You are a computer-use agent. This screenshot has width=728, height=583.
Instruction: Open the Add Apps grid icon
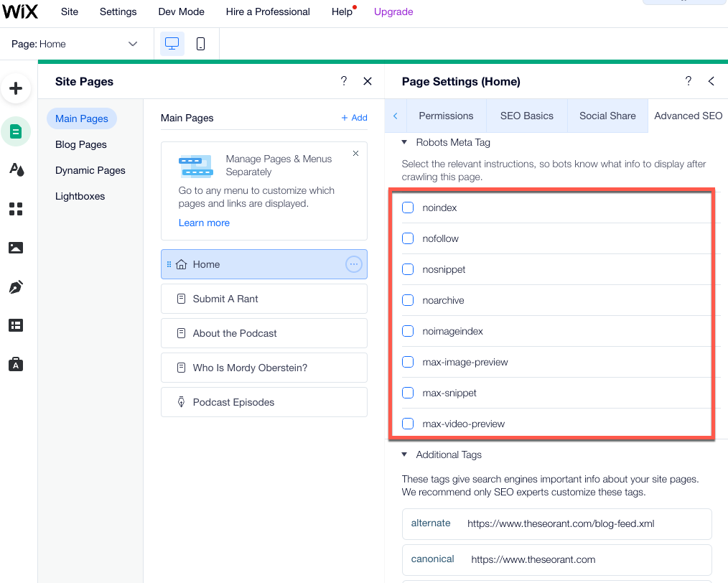point(16,209)
